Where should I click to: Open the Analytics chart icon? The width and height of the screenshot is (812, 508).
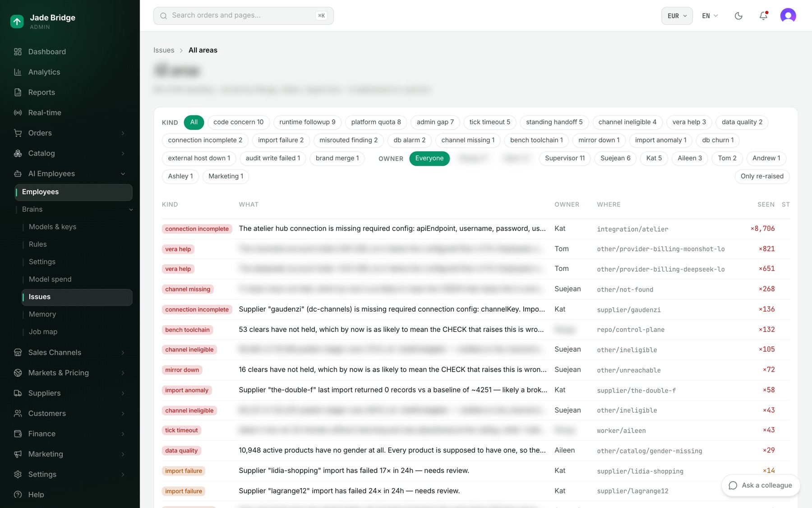[18, 72]
